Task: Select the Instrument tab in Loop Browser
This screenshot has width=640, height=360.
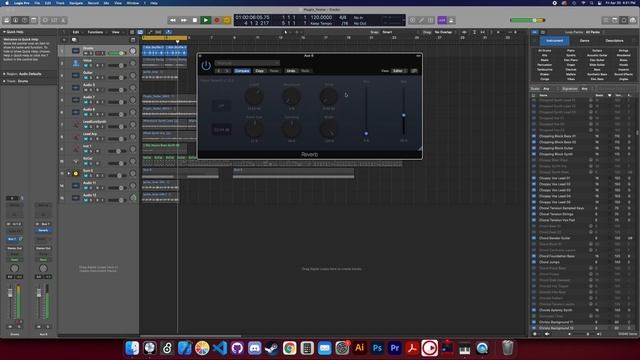Action: [x=554, y=40]
